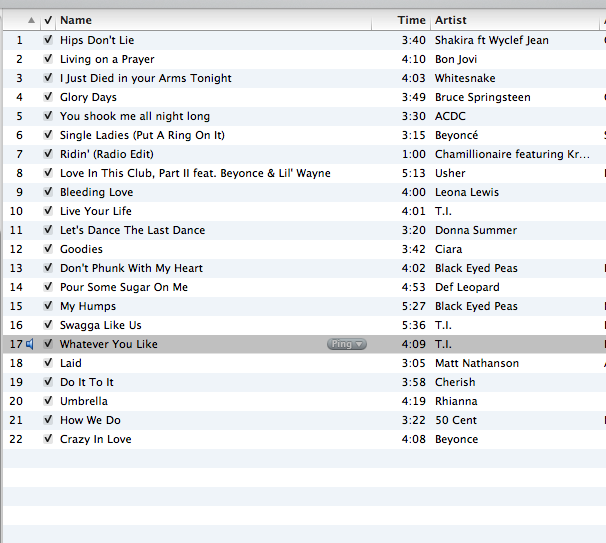Click the 5:36 time for Swagga Like Us

coord(414,325)
